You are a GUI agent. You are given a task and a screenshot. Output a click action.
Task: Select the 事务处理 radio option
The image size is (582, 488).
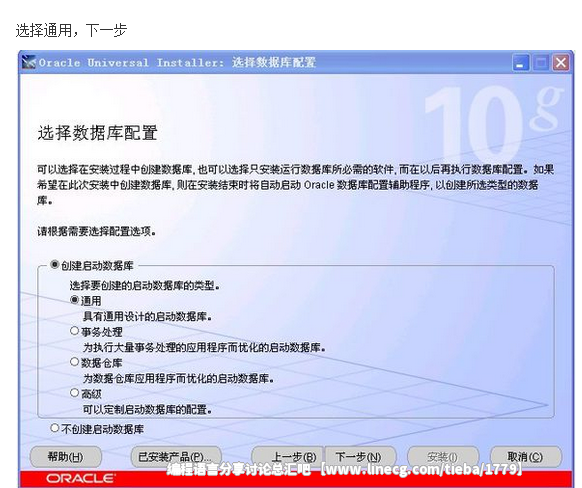coord(75,331)
